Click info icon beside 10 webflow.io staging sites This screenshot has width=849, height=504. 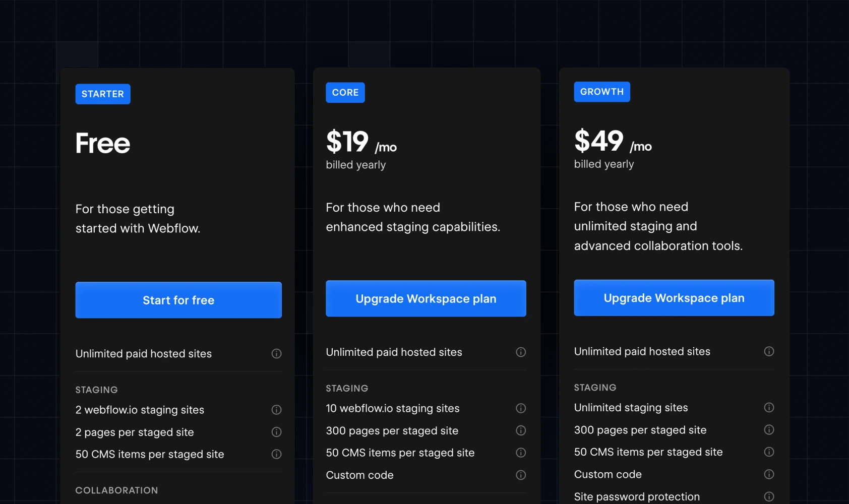pos(521,408)
